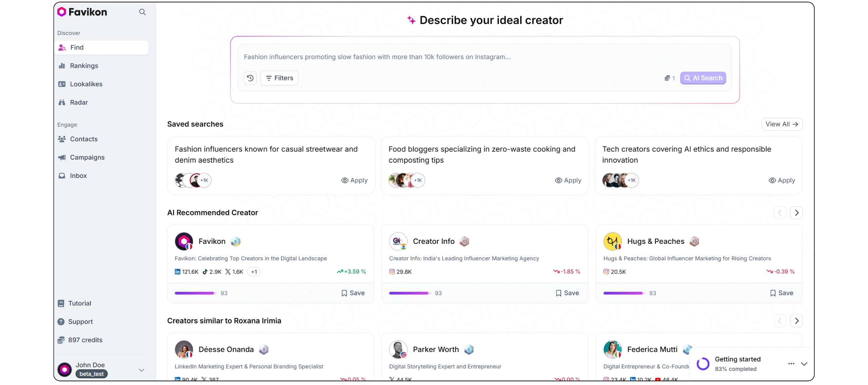The width and height of the screenshot is (868, 385).
Task: Go to the Lookalikes menu item
Action: click(x=86, y=84)
